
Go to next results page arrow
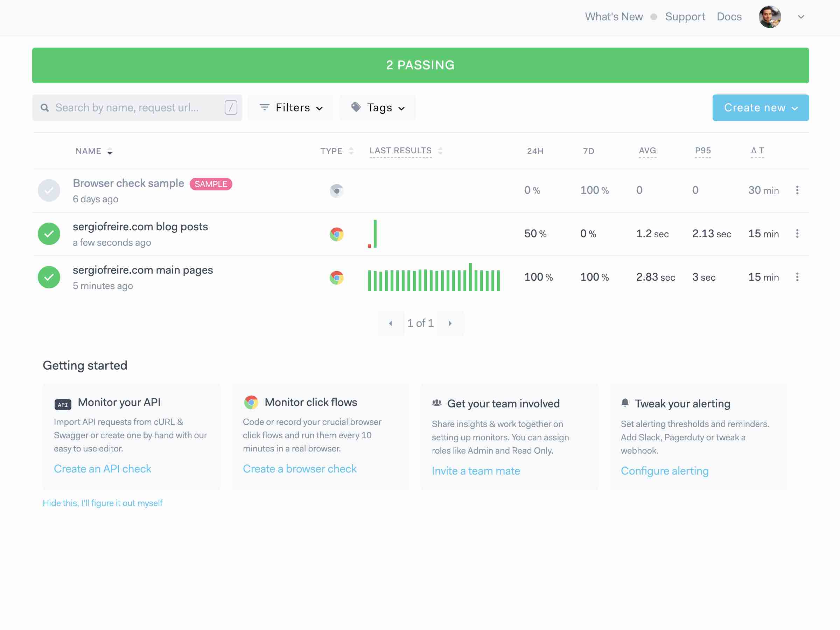point(450,323)
